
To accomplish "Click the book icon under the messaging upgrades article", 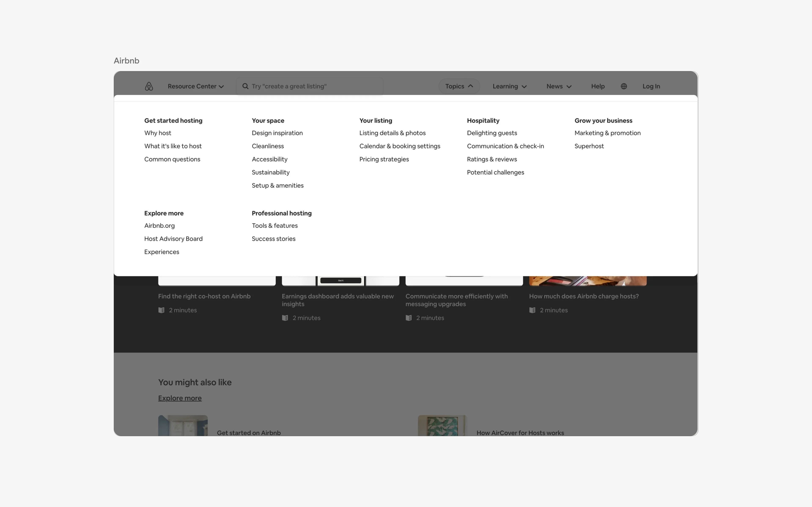I will pos(408,318).
